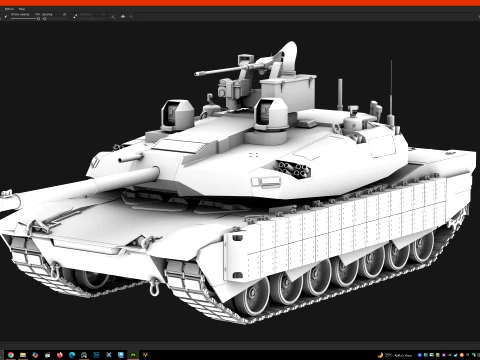The height and width of the screenshot is (360, 480).
Task: Click the light blue square taskbar icon
Action: click(121, 355)
